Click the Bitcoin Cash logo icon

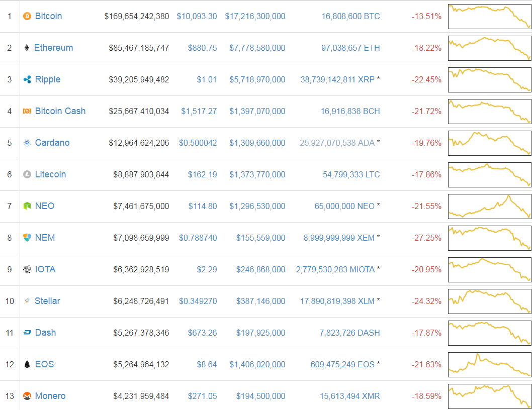[27, 111]
